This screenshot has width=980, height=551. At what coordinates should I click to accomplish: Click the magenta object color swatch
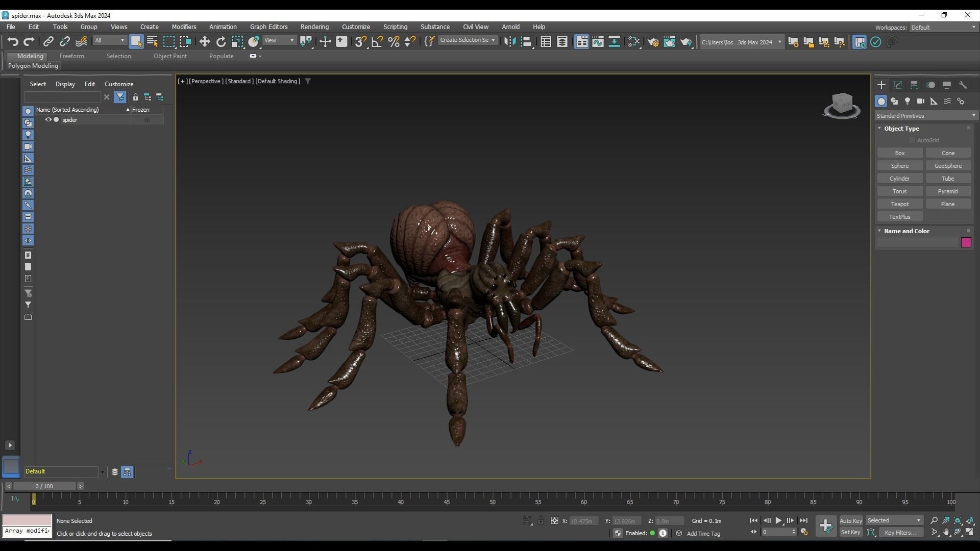point(966,242)
